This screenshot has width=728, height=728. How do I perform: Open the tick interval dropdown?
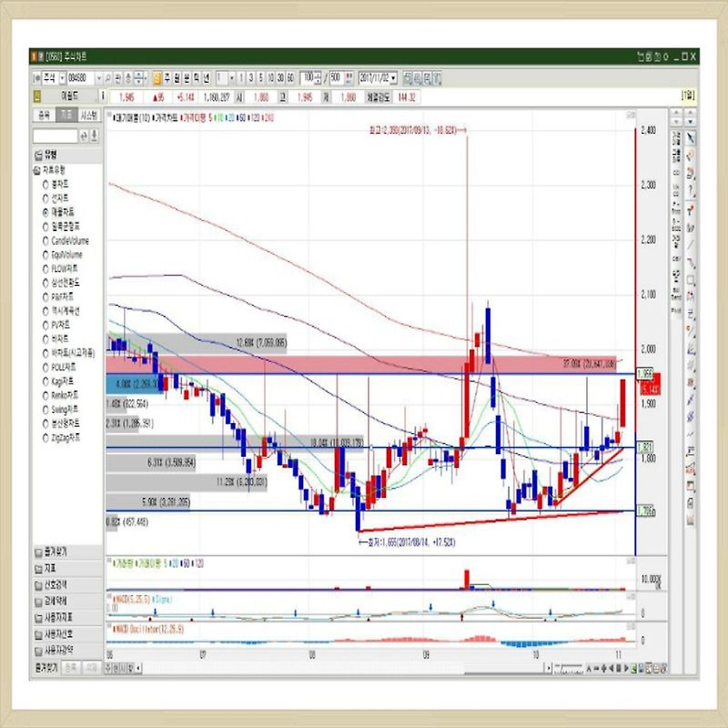click(x=232, y=78)
